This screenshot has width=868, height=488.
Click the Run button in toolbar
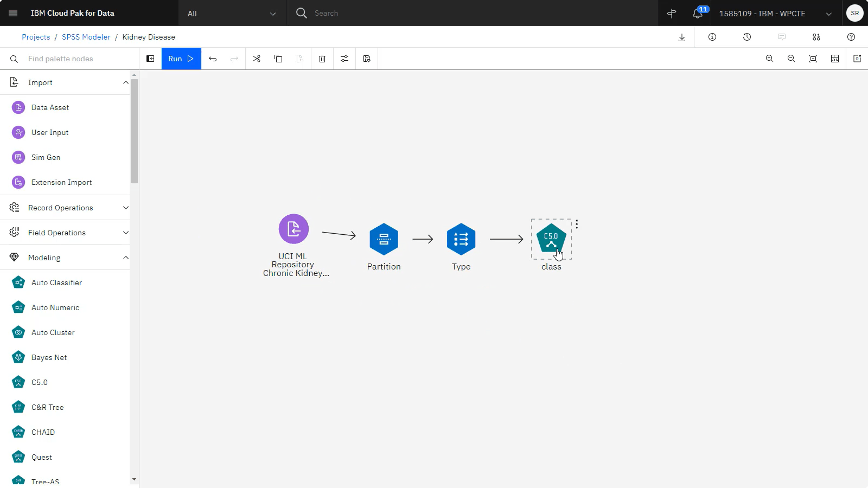tap(181, 59)
